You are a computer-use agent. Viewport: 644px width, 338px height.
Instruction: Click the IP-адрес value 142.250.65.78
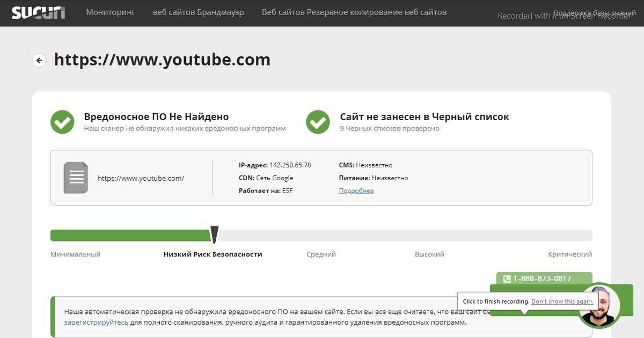pyautogui.click(x=290, y=165)
